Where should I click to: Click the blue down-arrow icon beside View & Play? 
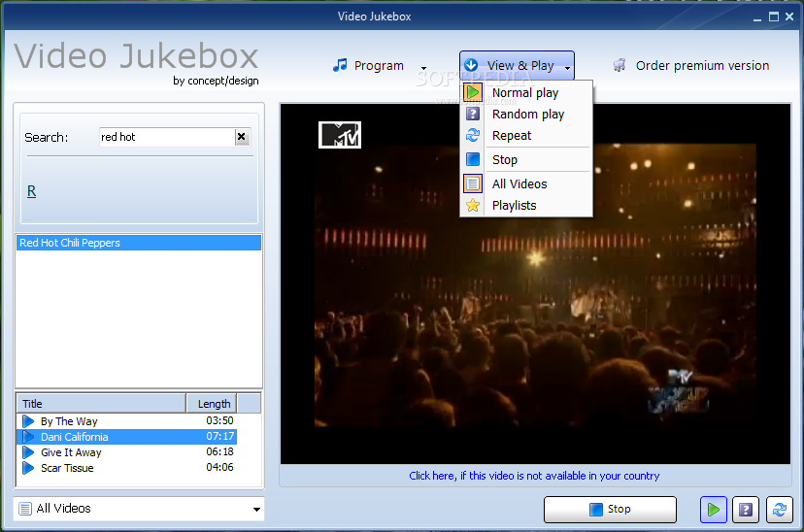coord(471,65)
